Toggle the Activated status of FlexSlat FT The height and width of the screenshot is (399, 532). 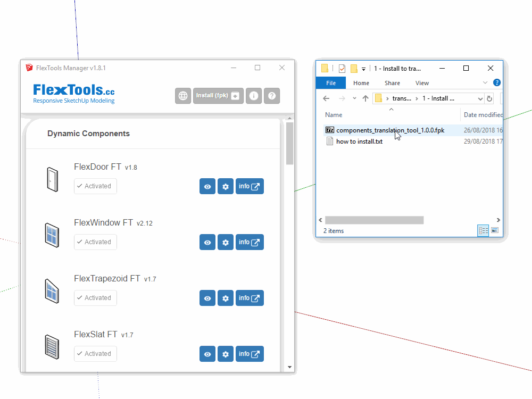click(x=95, y=354)
